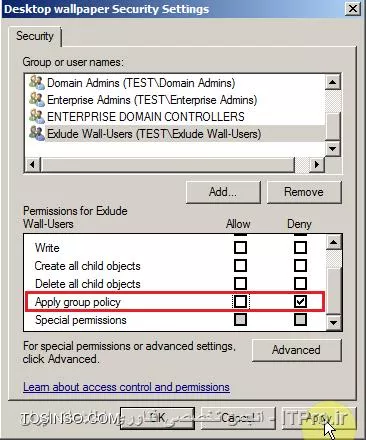Open the Security tab
This screenshot has width=366, height=440.
click(x=35, y=36)
